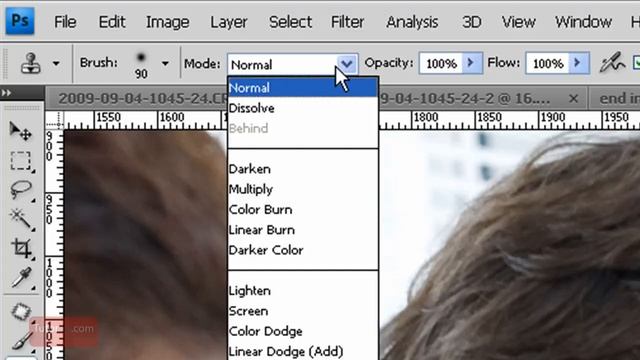Choose Multiply blend mode
Image resolution: width=640 pixels, height=360 pixels.
point(303,189)
